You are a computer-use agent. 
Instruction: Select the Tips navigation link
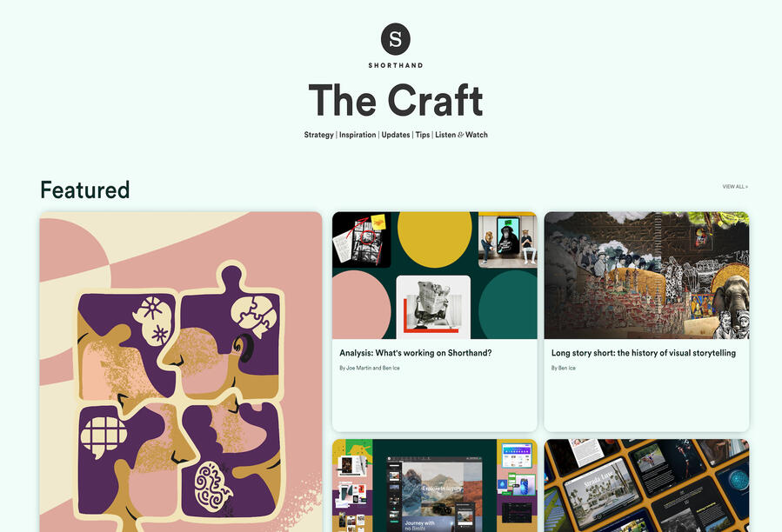click(423, 135)
